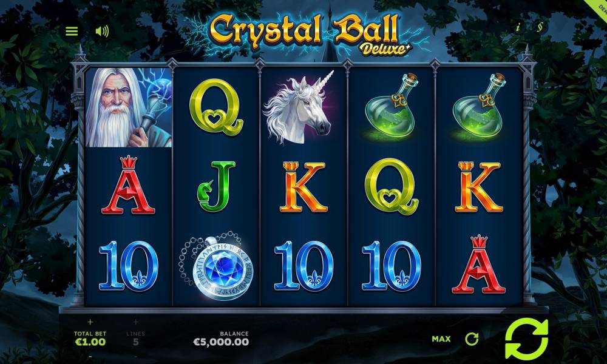Screen dimensions: 607x364
Task: Click the red A on reel one
Action: [128, 185]
